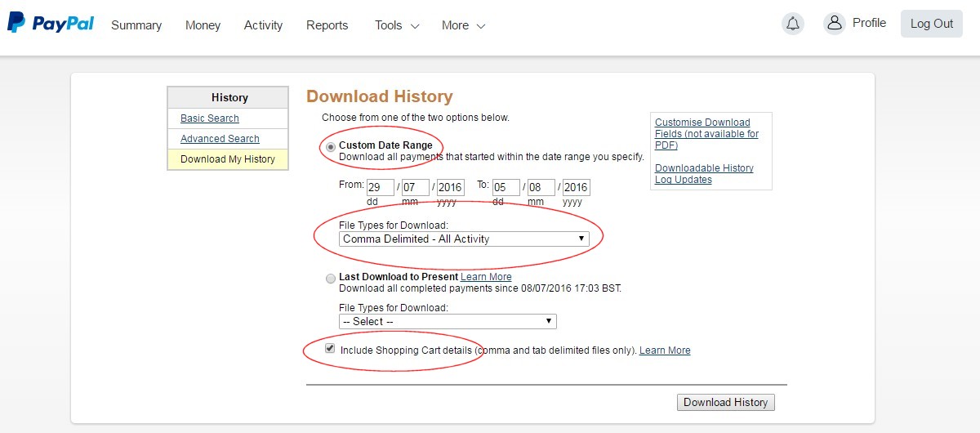Screen dimensions: 980x433
Task: Expand the More menu
Action: tap(463, 25)
